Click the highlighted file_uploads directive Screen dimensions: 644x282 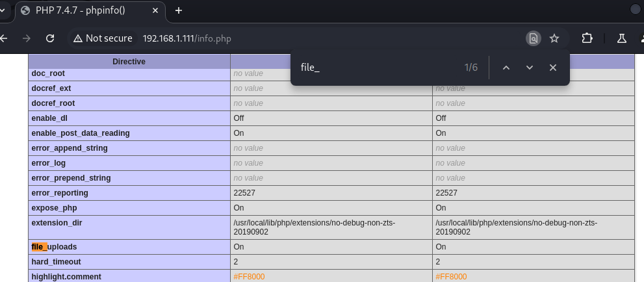(54, 247)
